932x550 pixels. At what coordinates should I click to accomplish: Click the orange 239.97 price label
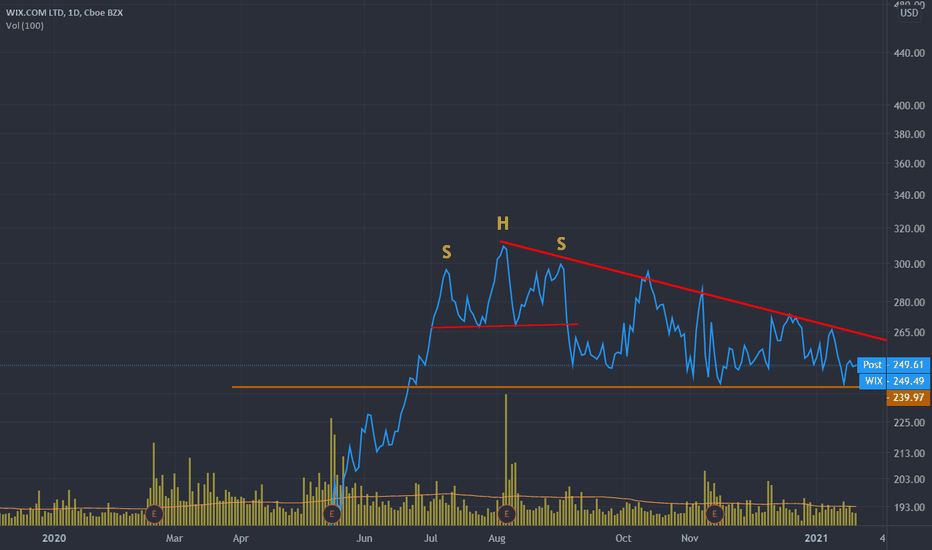(908, 397)
